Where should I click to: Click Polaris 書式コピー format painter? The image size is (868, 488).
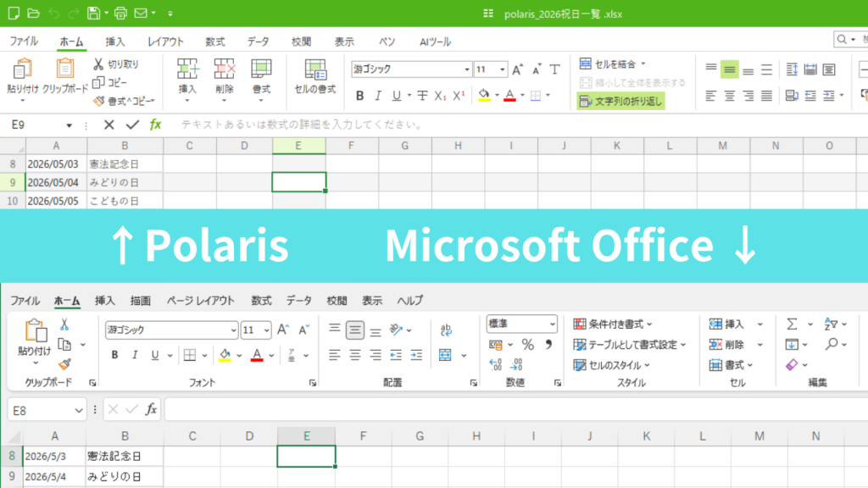(124, 102)
